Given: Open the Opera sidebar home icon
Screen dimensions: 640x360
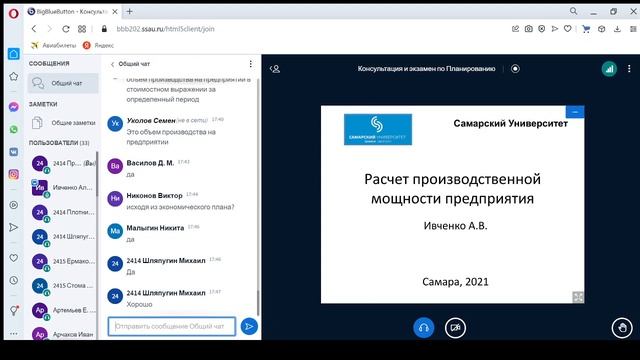Looking at the screenshot, I should [x=13, y=54].
